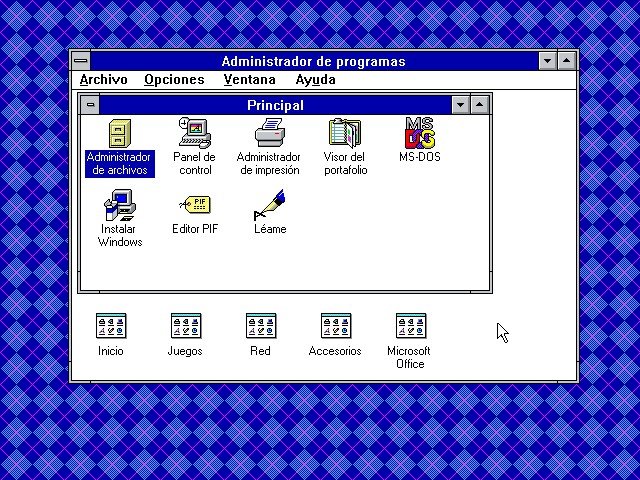
Task: Minimize the Administrador de programas window
Action: coord(547,61)
